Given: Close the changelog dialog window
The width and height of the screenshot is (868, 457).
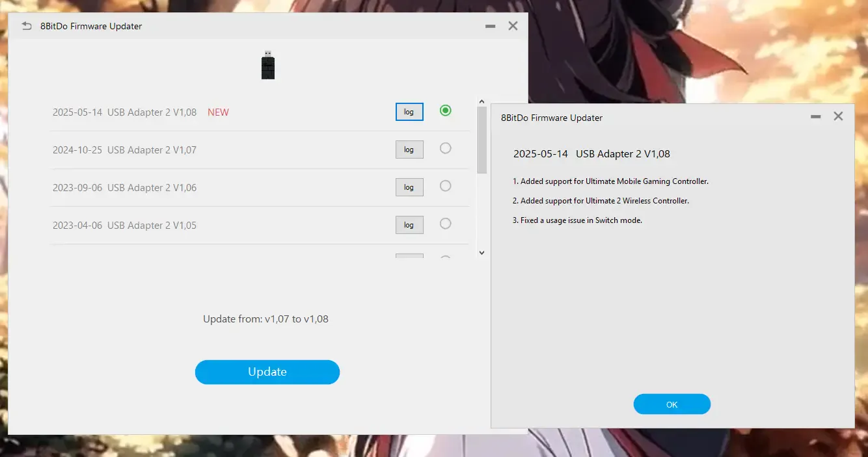Looking at the screenshot, I should pyautogui.click(x=838, y=116).
